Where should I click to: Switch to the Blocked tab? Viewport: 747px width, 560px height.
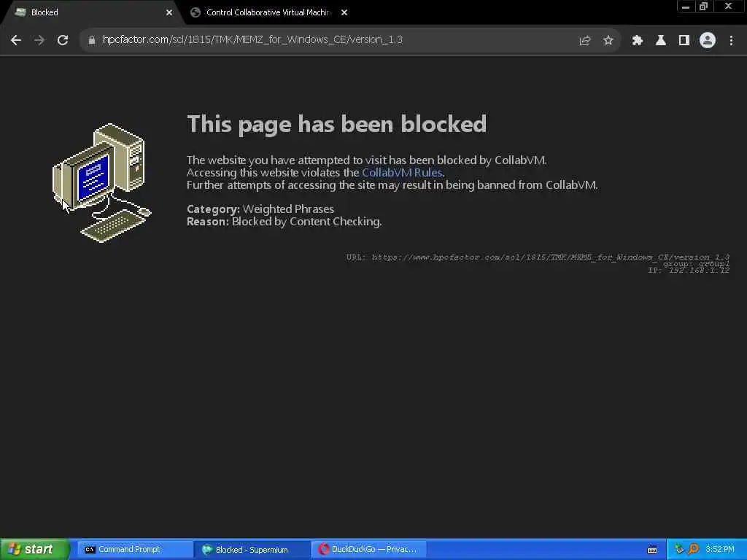point(93,13)
